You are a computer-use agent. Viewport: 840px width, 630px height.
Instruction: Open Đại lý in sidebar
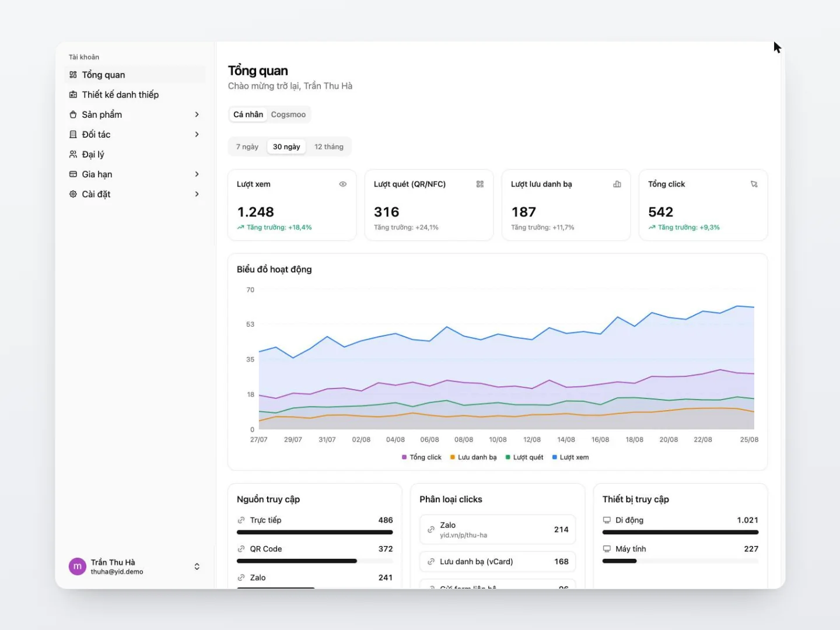(135, 154)
